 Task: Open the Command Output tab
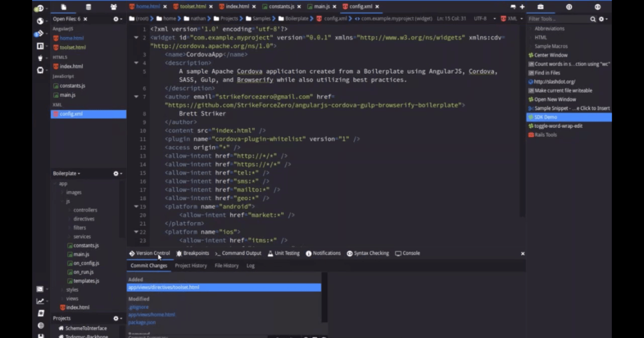238,253
